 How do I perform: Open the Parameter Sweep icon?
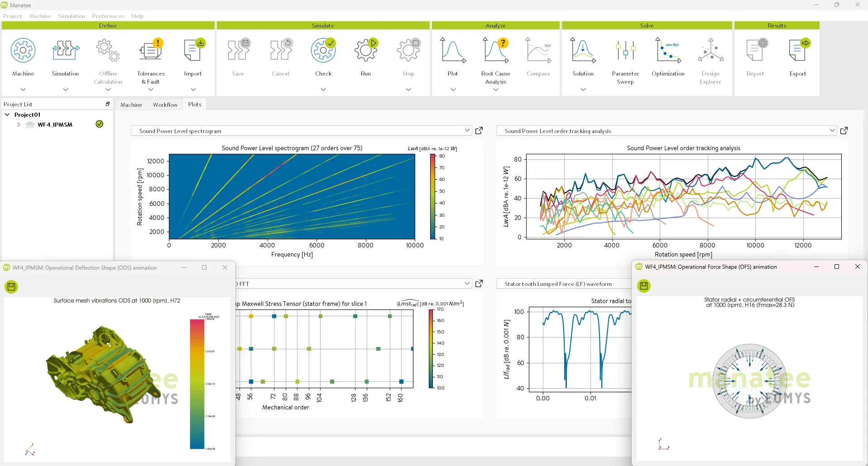[626, 50]
